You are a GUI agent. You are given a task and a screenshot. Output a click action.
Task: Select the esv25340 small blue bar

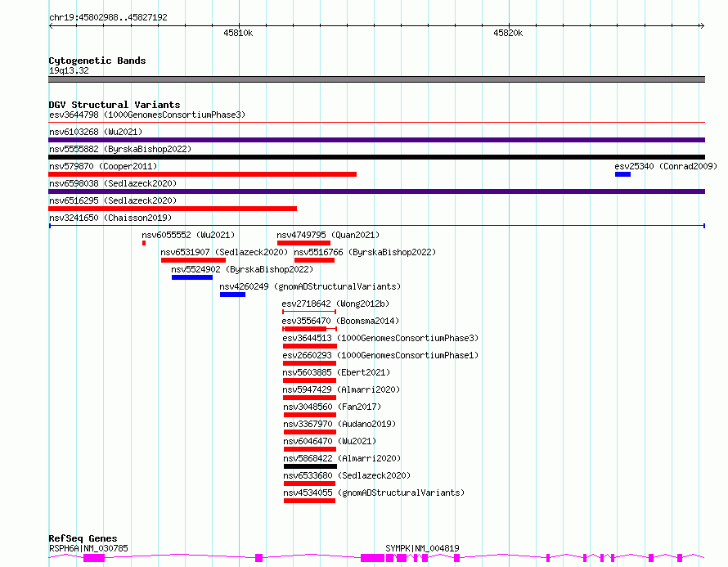(622, 174)
